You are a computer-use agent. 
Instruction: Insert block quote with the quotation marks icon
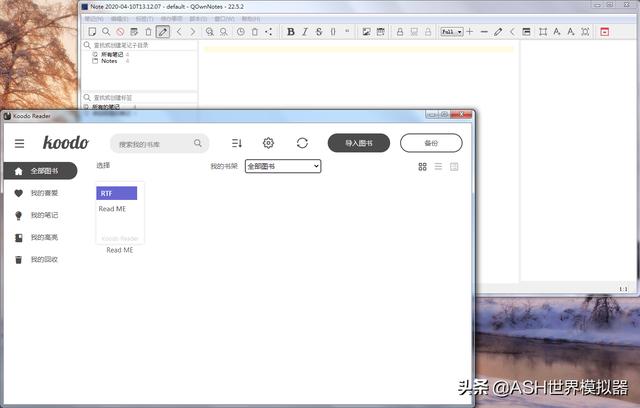(x=347, y=31)
